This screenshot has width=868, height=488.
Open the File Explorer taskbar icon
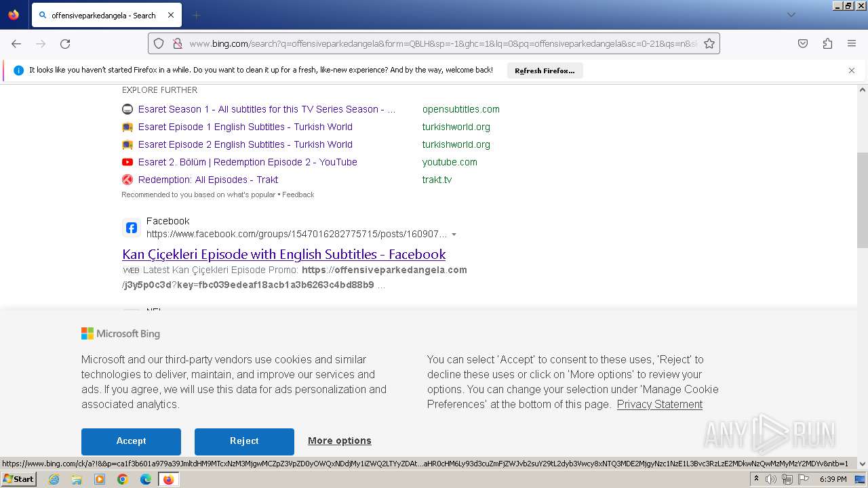(x=77, y=479)
